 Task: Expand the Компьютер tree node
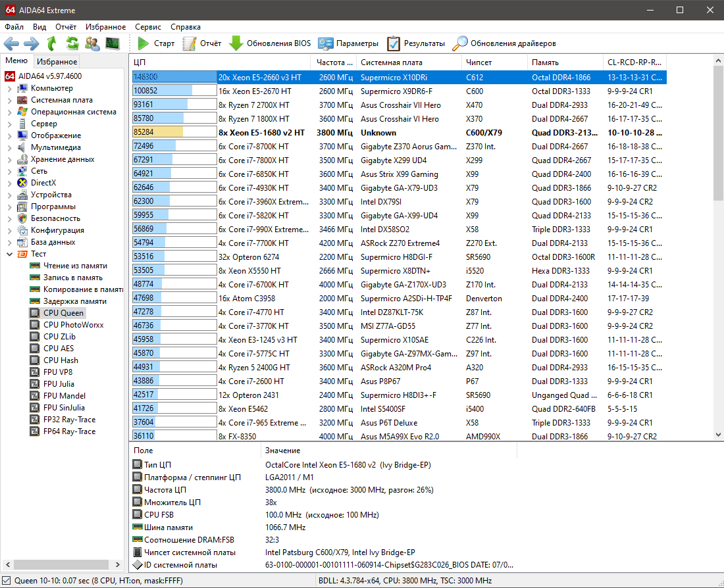pos(9,88)
